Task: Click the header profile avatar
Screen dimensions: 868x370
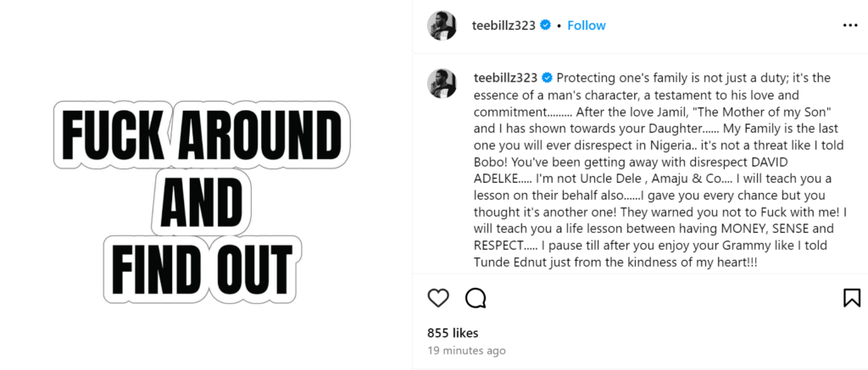Action: (443, 25)
